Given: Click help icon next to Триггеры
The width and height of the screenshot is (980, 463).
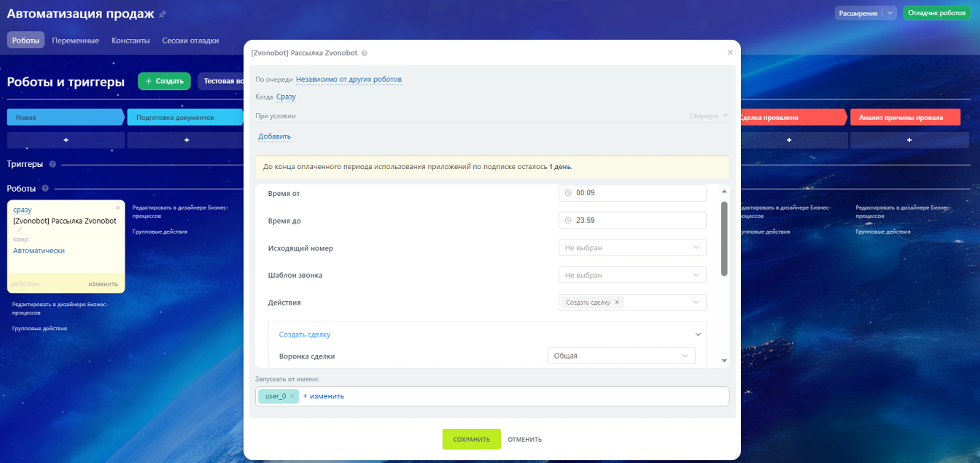Looking at the screenshot, I should (52, 164).
